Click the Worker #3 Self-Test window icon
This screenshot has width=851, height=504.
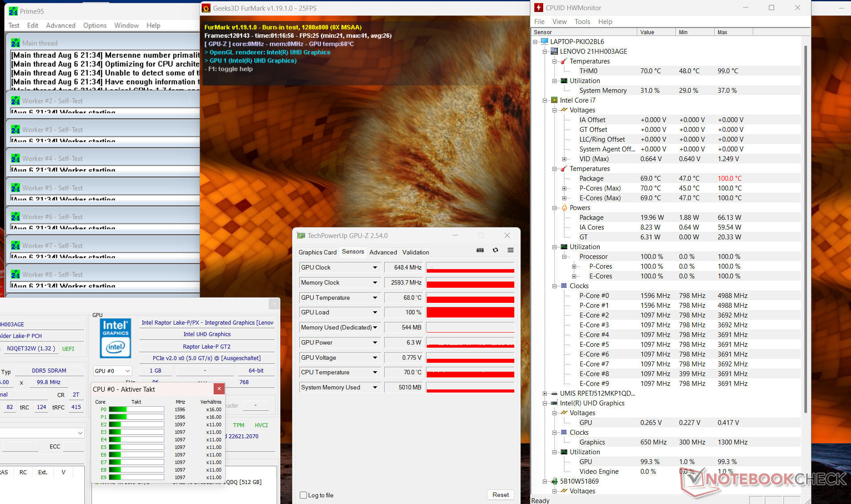(16, 130)
